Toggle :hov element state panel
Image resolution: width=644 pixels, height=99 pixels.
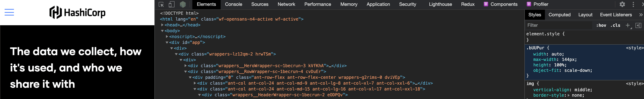click(601, 25)
